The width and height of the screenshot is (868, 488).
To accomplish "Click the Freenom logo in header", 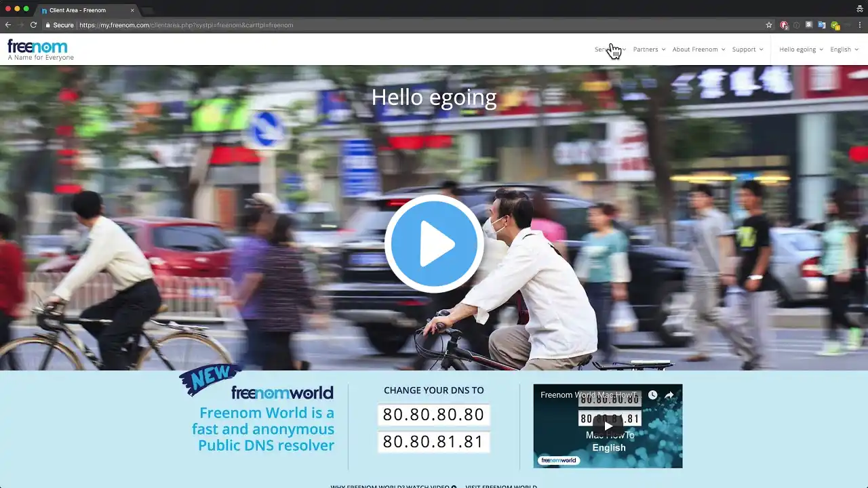I will click(x=40, y=49).
